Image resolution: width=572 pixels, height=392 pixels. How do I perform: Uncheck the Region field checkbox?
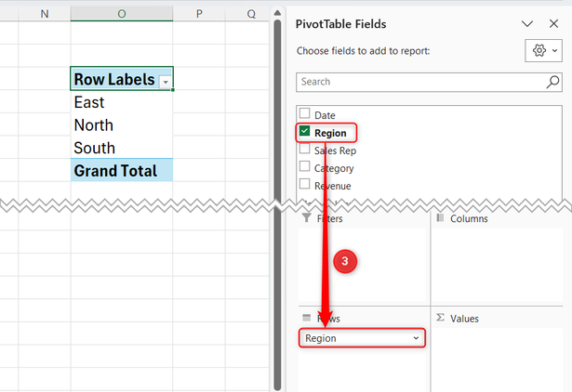pyautogui.click(x=305, y=131)
